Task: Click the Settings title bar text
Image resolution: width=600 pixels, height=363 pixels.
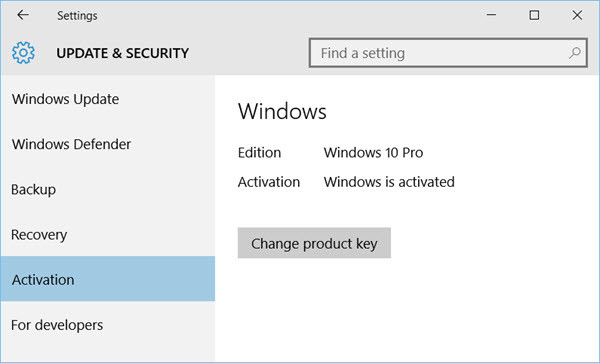Action: pos(77,16)
